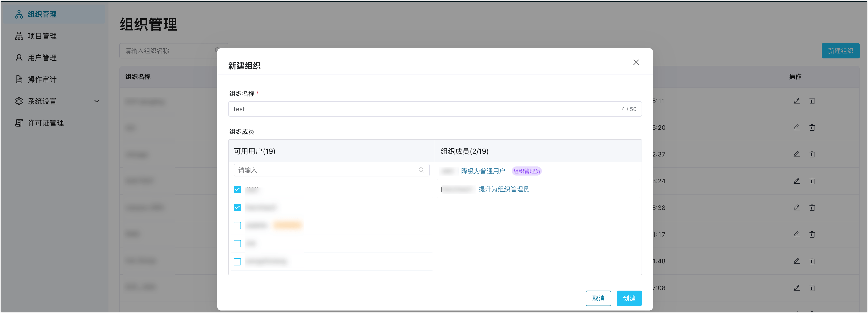Screen dimensions: 868x313
Task: Uncheck the first checked user checkbox
Action: pyautogui.click(x=237, y=190)
